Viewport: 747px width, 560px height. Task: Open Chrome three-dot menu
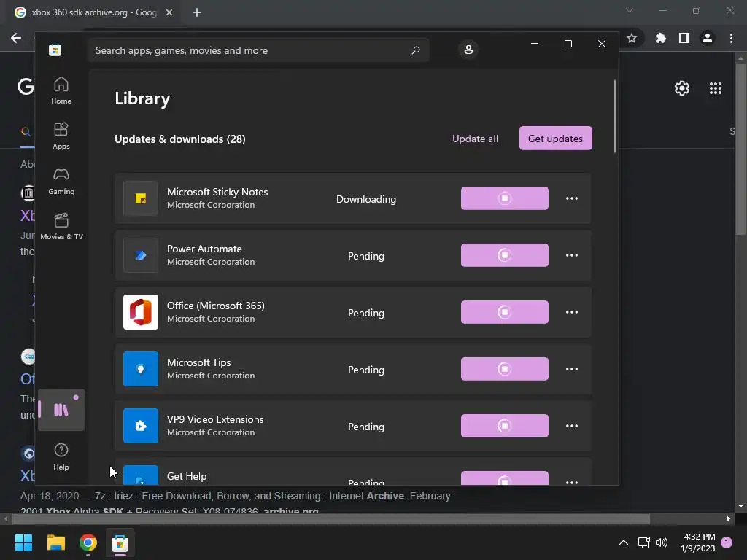(x=731, y=38)
